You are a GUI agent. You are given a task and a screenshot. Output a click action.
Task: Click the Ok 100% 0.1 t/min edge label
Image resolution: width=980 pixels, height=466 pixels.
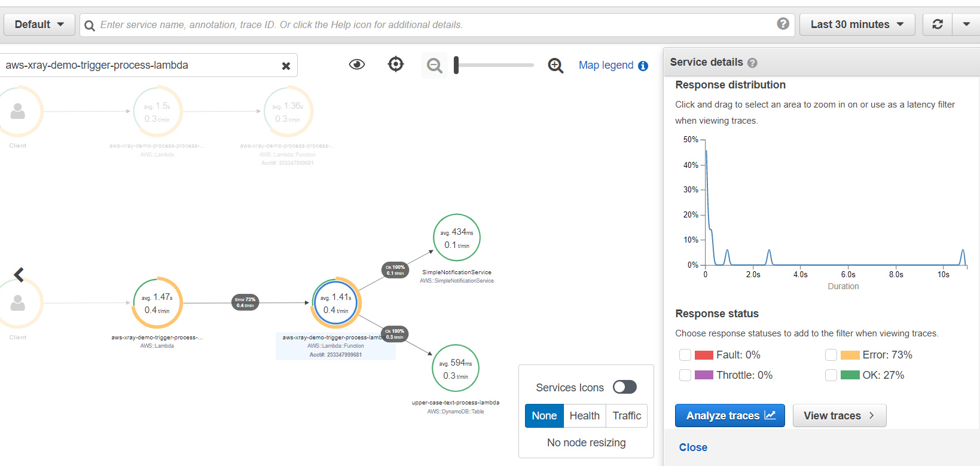(395, 270)
